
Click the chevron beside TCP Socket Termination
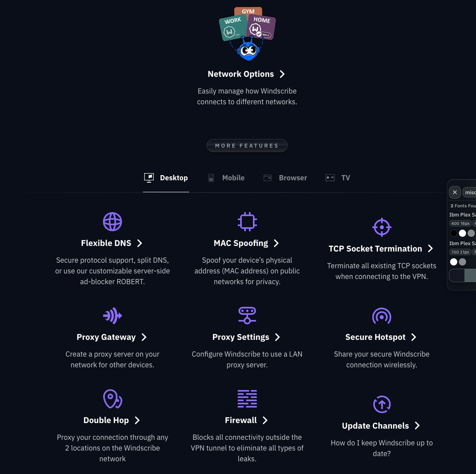(430, 249)
